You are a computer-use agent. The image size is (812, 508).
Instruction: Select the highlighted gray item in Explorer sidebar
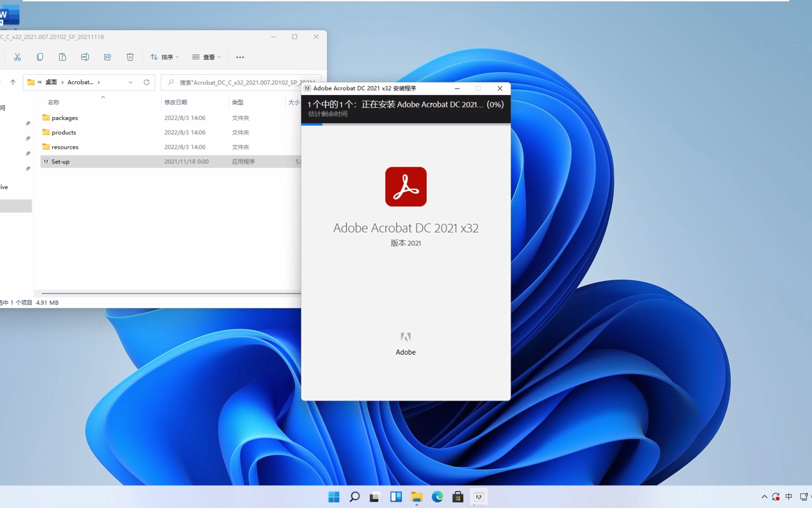pyautogui.click(x=16, y=206)
